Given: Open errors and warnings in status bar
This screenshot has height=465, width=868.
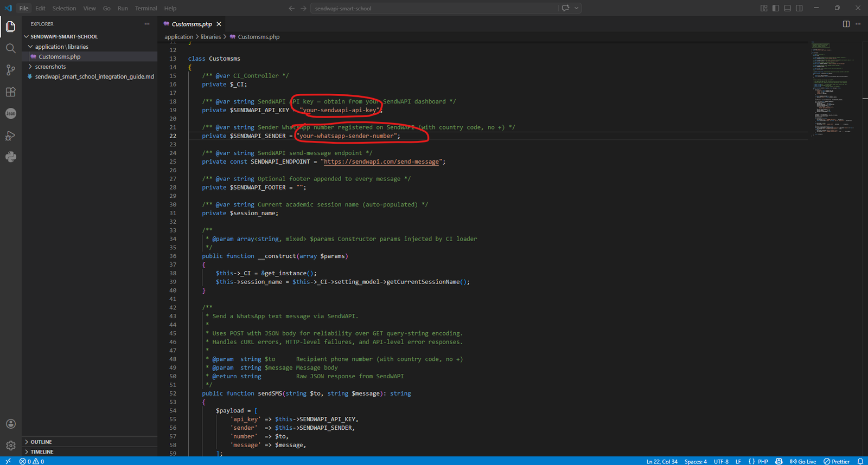Looking at the screenshot, I should [x=32, y=461].
